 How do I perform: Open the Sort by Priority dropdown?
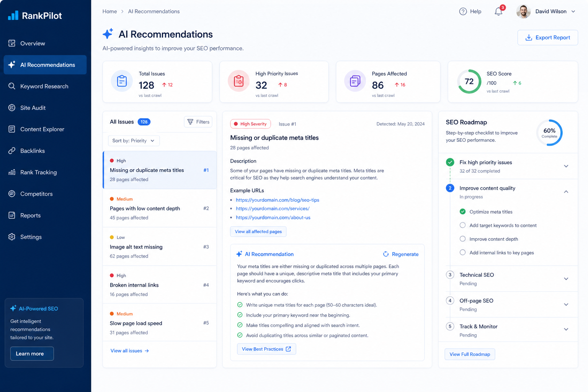pos(134,140)
